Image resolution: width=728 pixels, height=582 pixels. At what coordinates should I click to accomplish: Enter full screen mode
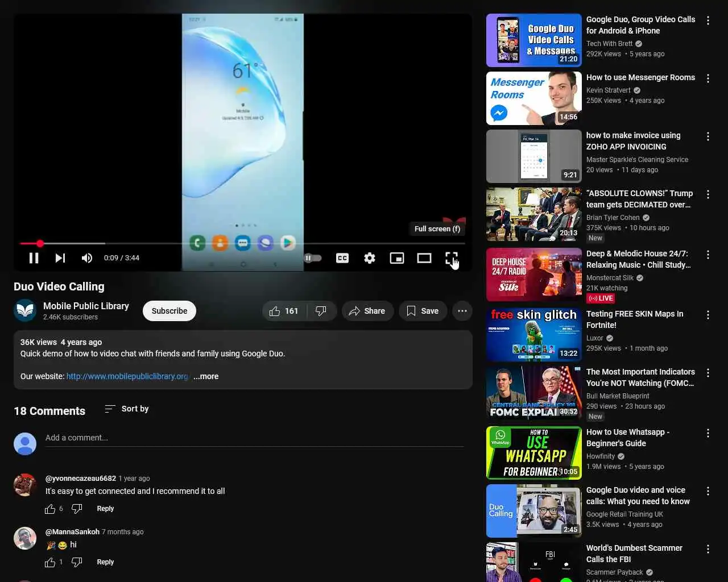coord(452,258)
